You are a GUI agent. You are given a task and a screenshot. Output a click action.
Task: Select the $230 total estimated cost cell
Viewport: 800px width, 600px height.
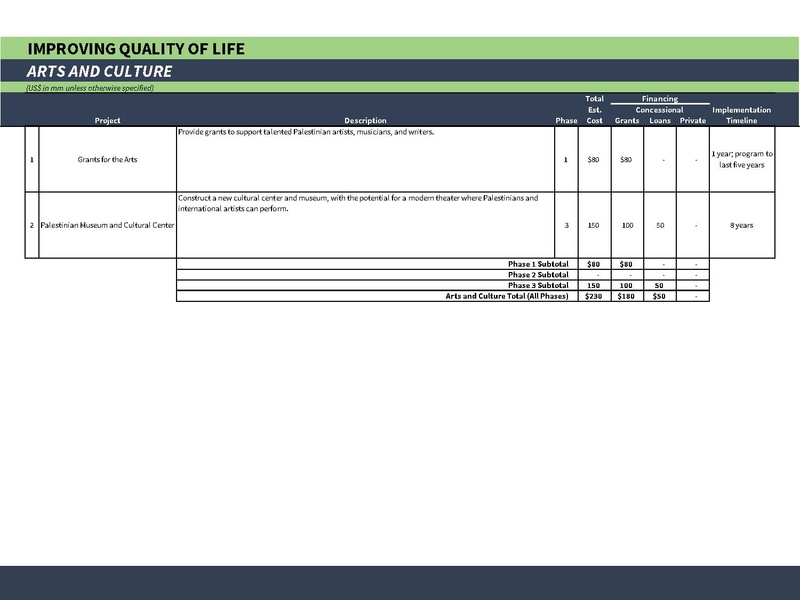[x=594, y=296]
